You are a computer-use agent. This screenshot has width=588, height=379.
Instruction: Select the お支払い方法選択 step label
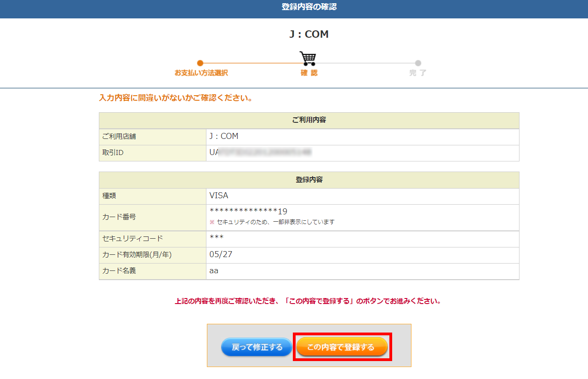(x=201, y=73)
